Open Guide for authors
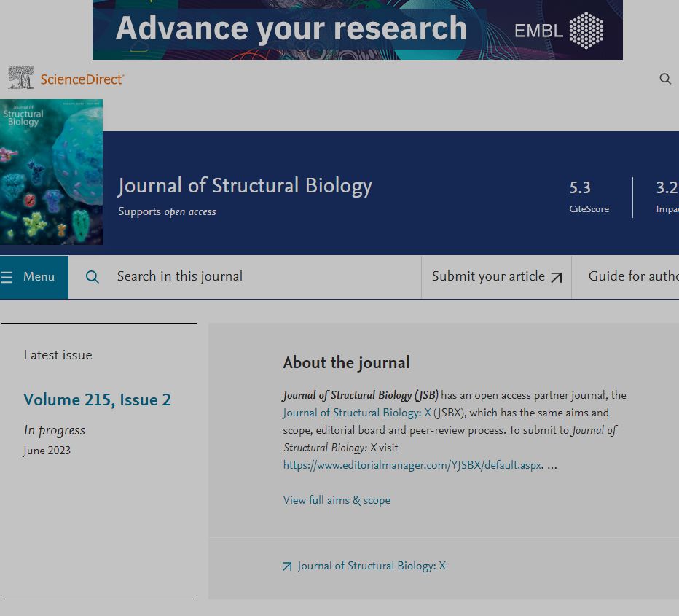 pos(633,276)
